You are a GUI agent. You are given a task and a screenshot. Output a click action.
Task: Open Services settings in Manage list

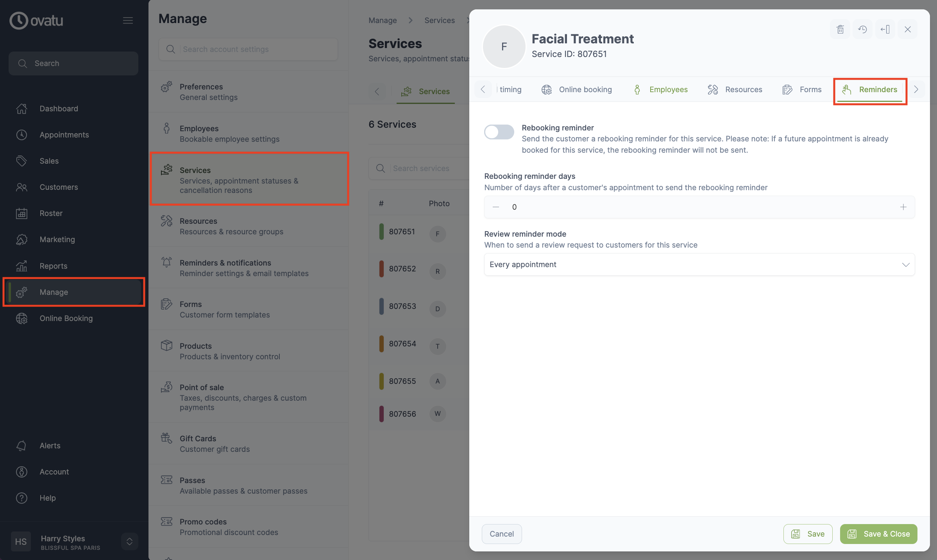[x=249, y=180]
